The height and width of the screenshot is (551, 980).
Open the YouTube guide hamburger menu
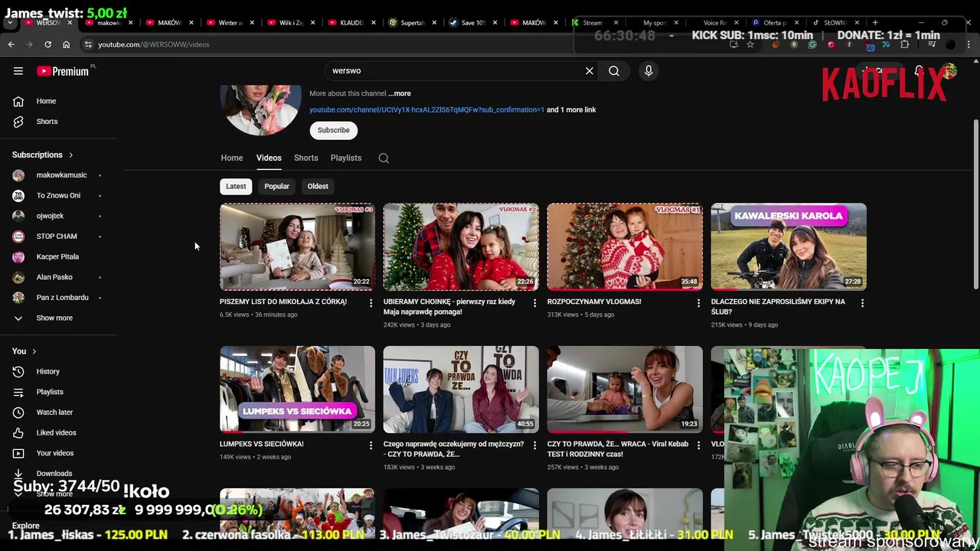pos(18,71)
